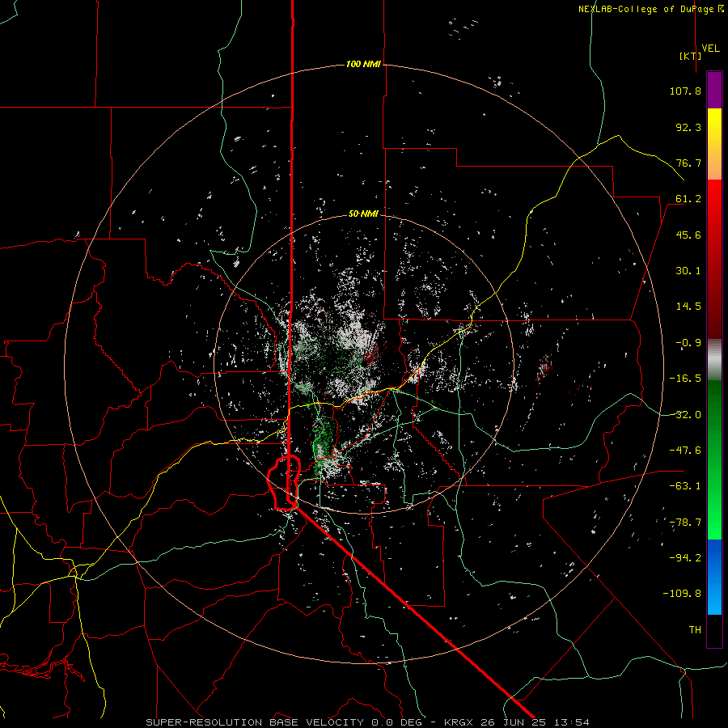Select the -32.0 legend value
This screenshot has height=728, width=728.
tap(685, 415)
